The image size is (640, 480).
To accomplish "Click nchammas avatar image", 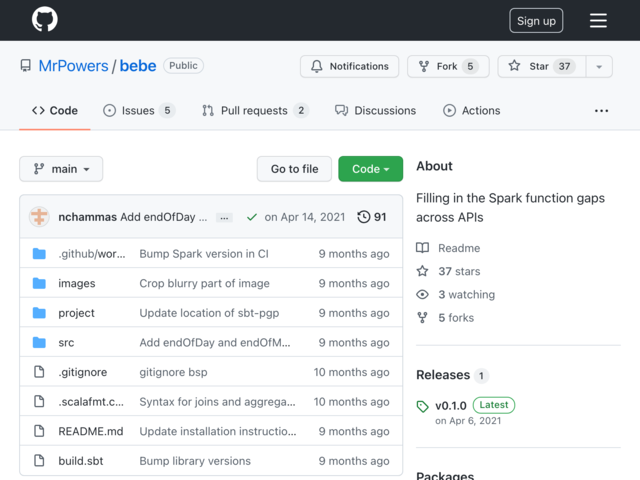I will (x=39, y=217).
